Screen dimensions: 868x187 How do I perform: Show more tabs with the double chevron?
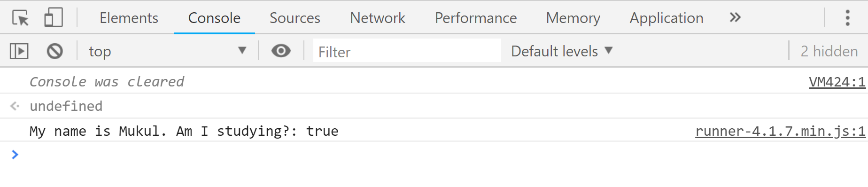735,18
